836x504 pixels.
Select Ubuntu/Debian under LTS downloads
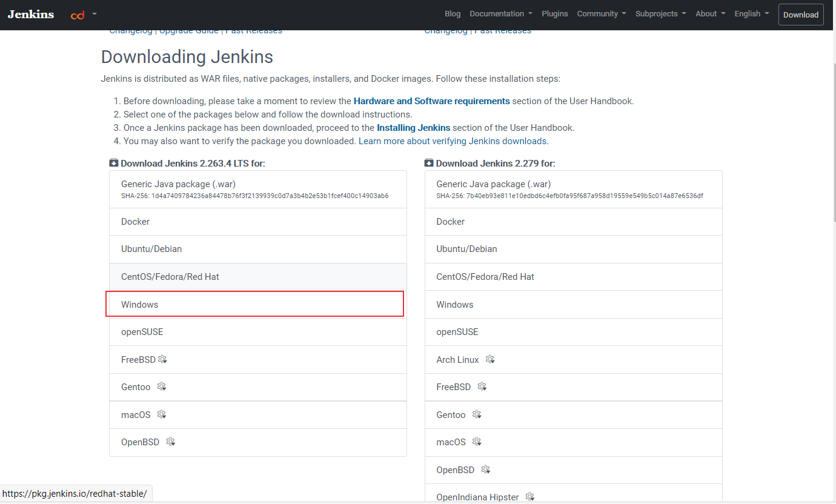258,249
